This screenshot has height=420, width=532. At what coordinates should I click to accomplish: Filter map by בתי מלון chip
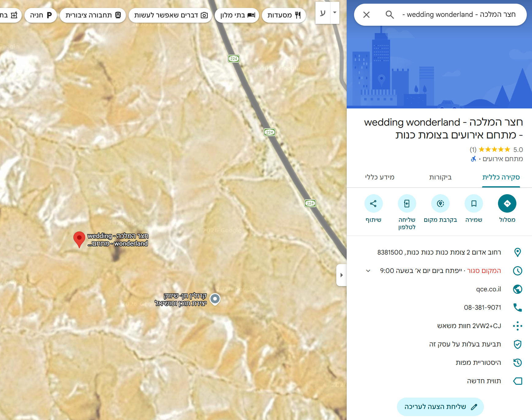pos(237,15)
